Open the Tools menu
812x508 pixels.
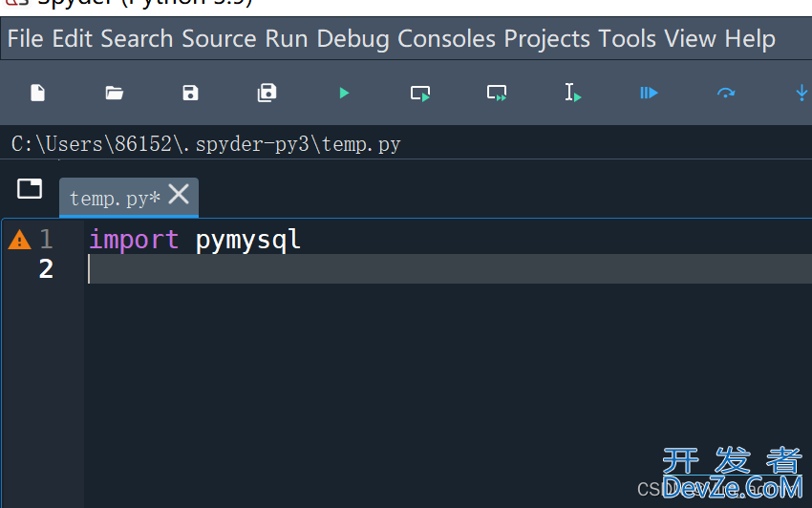click(627, 39)
